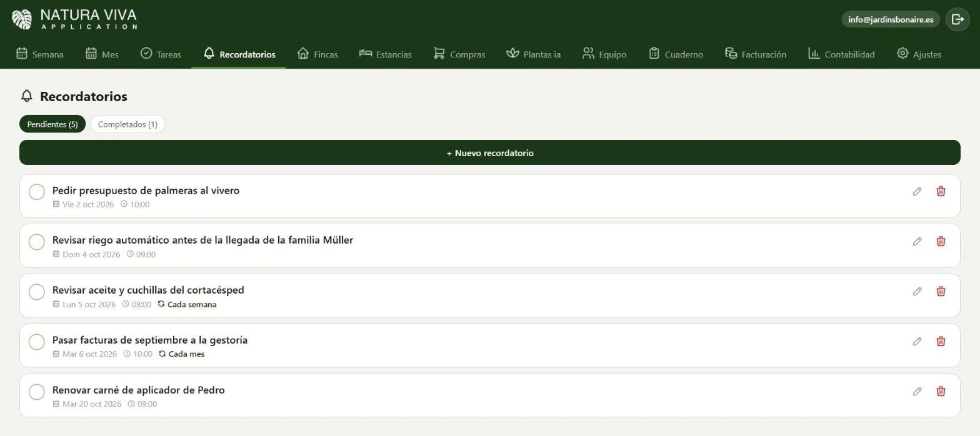Click title 'Pedir presupuesto de palmeras al vivero'

[x=146, y=191]
